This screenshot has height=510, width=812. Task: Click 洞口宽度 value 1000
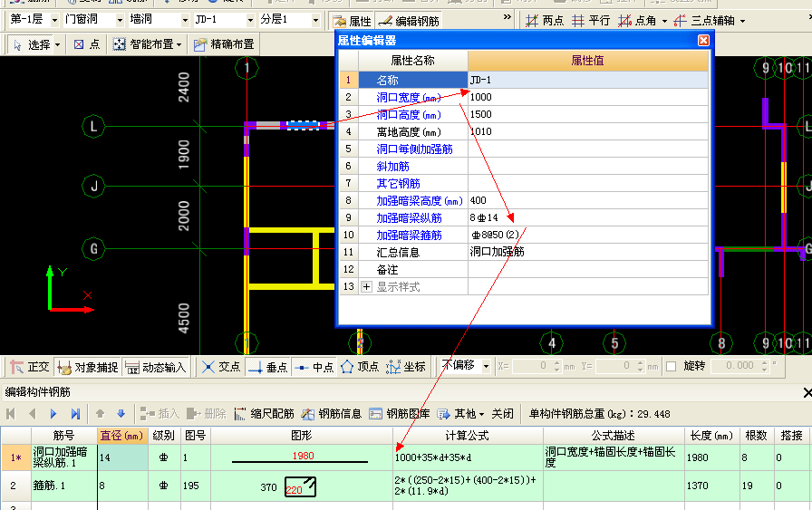[588, 97]
